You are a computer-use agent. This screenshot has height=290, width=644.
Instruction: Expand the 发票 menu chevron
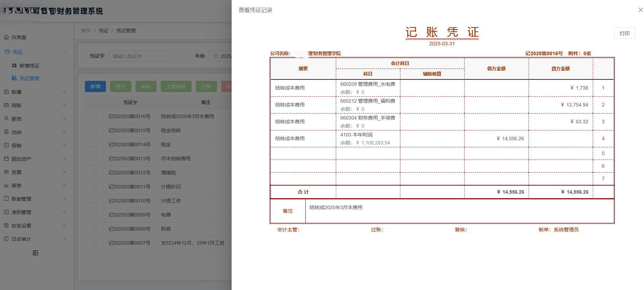click(65, 172)
